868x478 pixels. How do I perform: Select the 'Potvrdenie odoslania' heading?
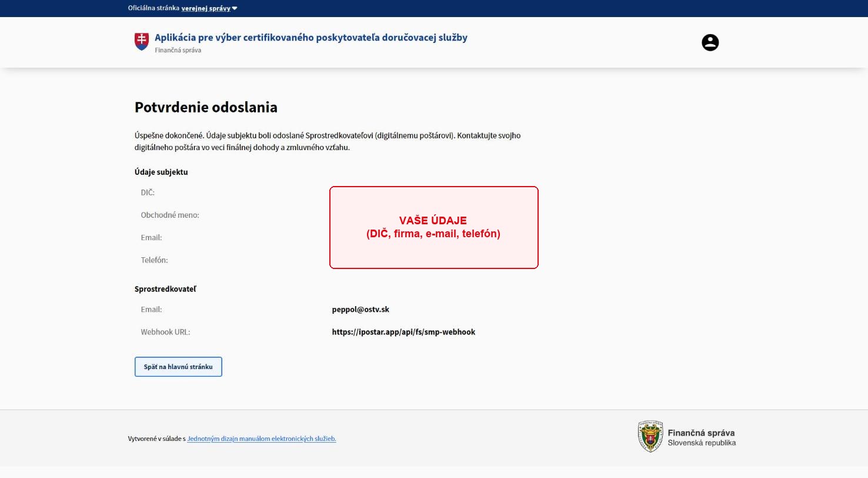pos(206,107)
